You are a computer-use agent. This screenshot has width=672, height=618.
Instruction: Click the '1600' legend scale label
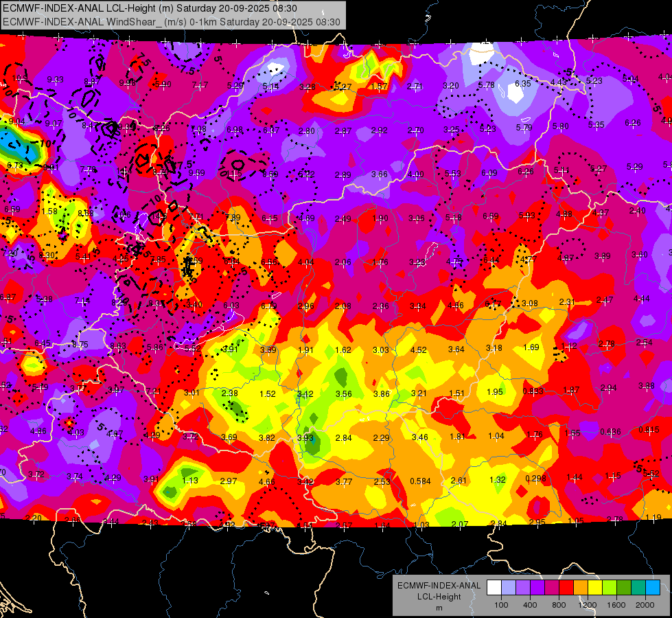coord(616,605)
